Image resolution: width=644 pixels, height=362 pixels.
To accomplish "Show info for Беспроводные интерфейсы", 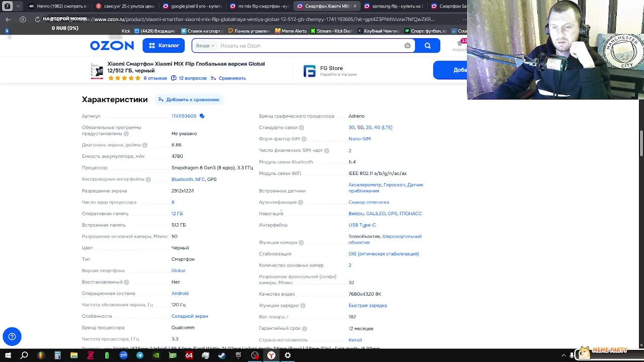I will pyautogui.click(x=148, y=179).
